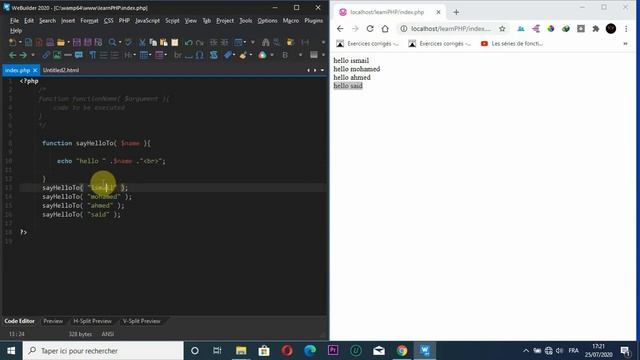Insert a comment with the speech bubble icon
This screenshot has height=360, width=640.
click(78, 55)
